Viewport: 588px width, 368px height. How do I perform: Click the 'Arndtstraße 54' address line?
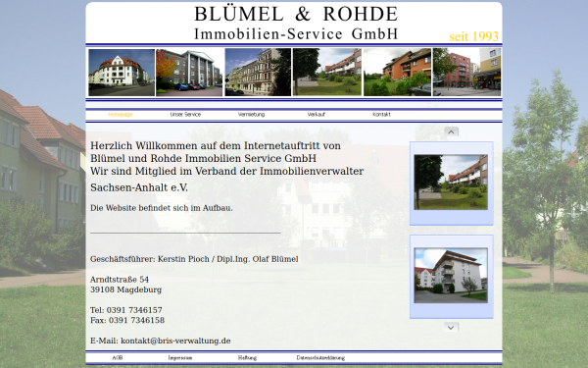[x=120, y=280]
